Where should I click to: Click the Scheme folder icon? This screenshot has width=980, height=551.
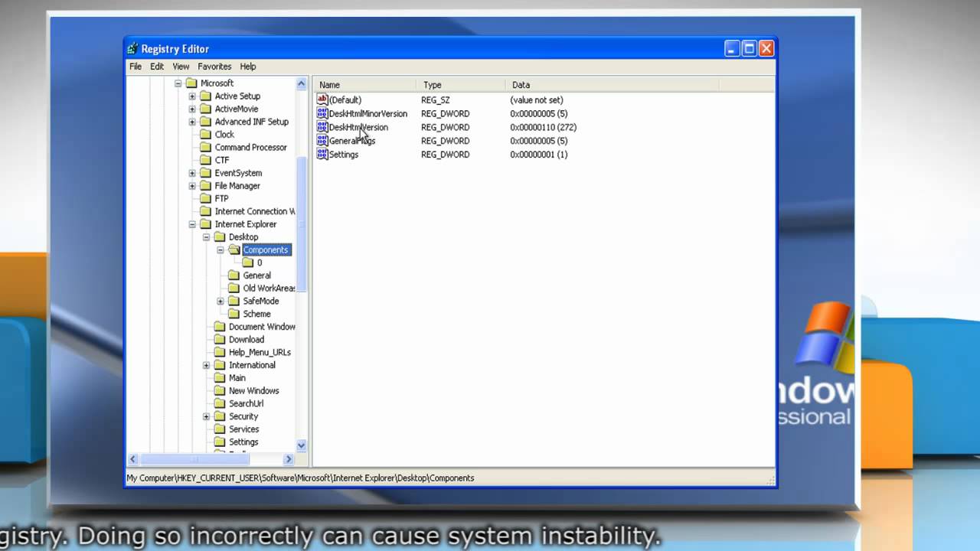click(234, 314)
